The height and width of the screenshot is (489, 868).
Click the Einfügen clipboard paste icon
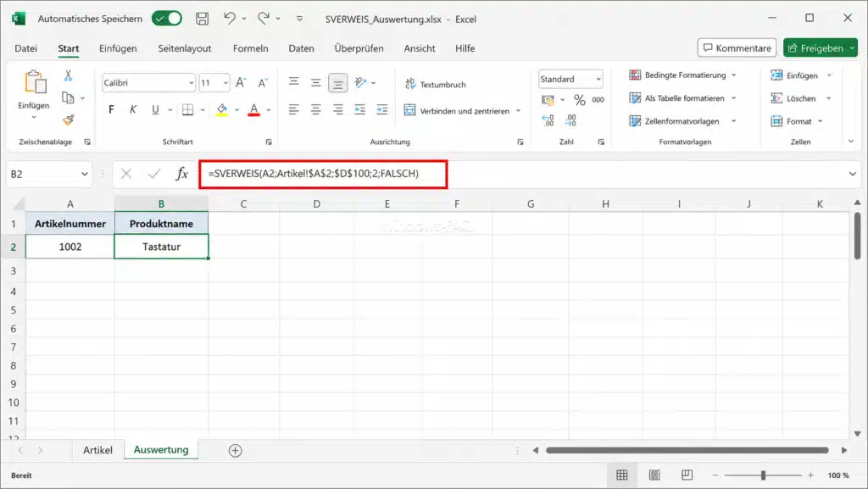click(34, 82)
